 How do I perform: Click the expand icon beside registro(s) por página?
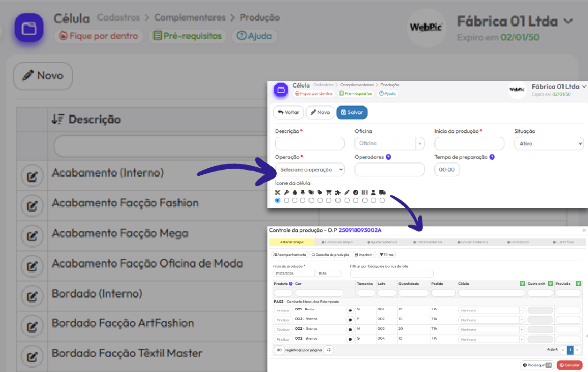329,350
